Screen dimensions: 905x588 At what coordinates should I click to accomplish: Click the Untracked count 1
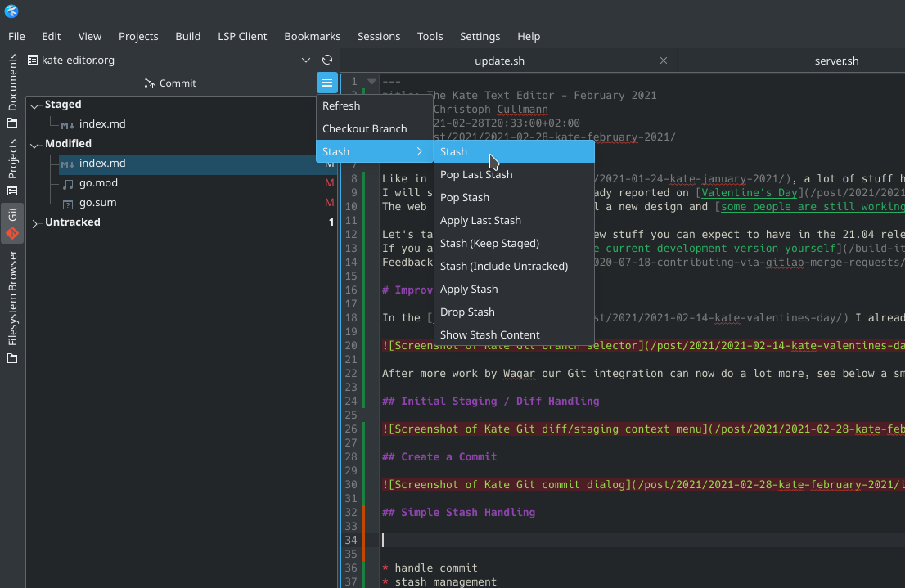pos(331,222)
